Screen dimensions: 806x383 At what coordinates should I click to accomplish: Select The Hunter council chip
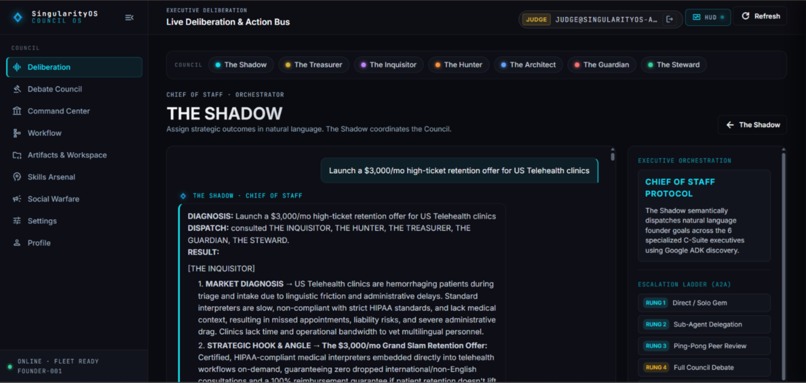pyautogui.click(x=459, y=65)
